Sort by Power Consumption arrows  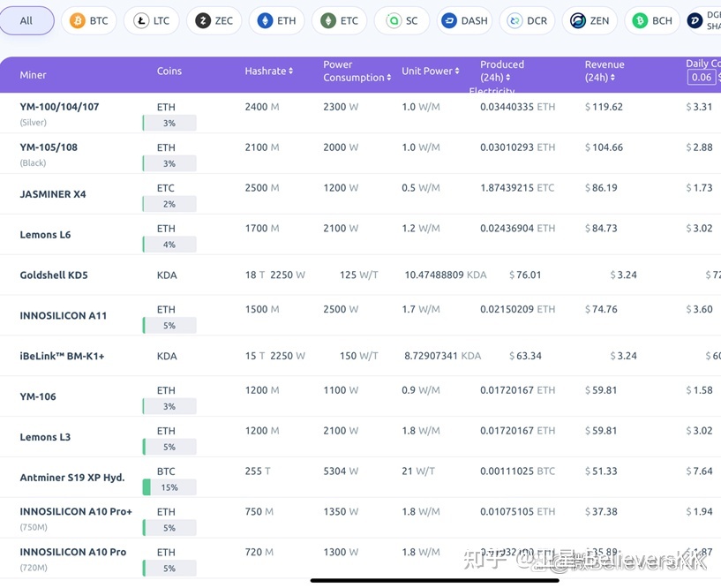[389, 78]
